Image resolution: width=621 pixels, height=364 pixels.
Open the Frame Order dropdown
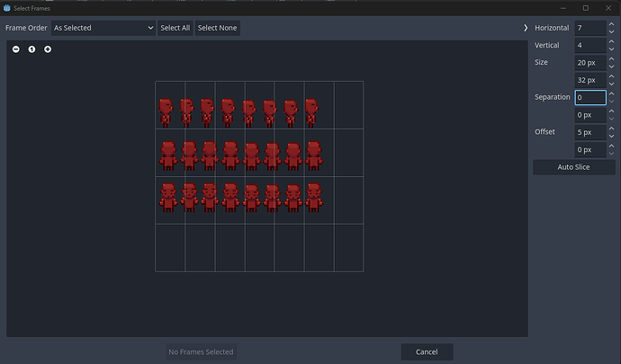pyautogui.click(x=103, y=28)
